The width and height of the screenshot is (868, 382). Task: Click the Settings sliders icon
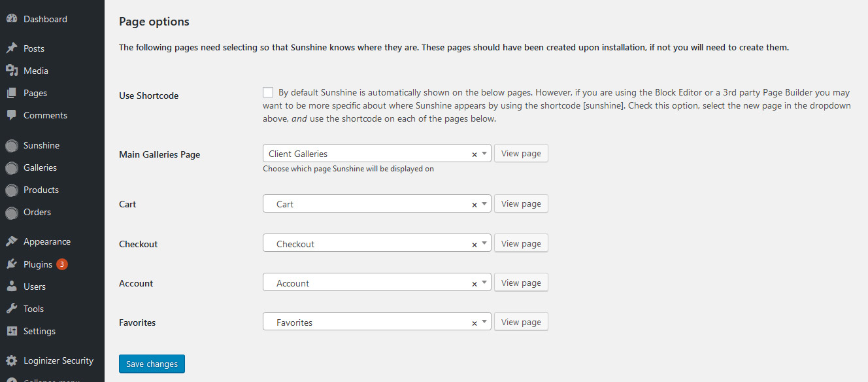point(11,331)
